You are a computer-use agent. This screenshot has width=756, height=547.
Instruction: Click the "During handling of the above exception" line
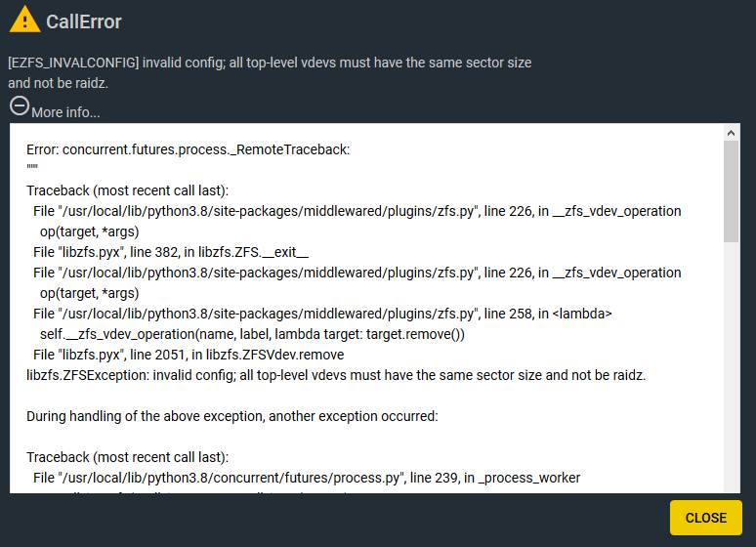tap(232, 416)
